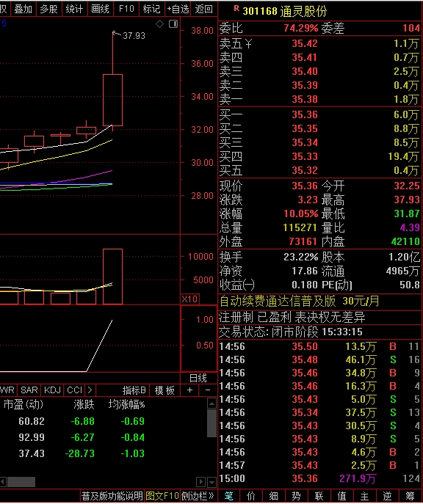The height and width of the screenshot is (504, 423).
Task: Click the right arrow on horizontal scrollbar
Action: pos(200,482)
